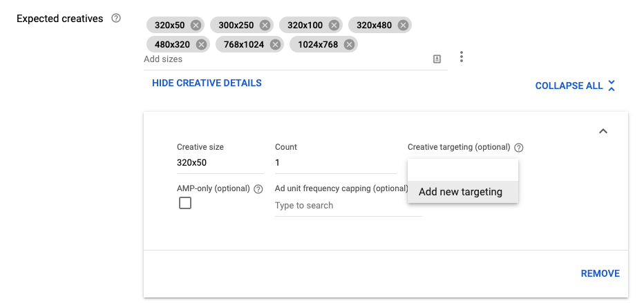
Task: Collapse the 320x50 creative card chevron
Action: click(603, 131)
